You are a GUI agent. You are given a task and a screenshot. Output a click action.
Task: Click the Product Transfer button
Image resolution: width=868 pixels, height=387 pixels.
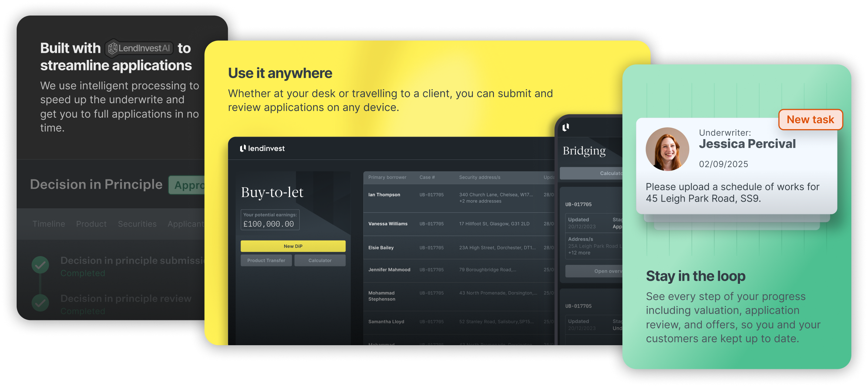(266, 260)
